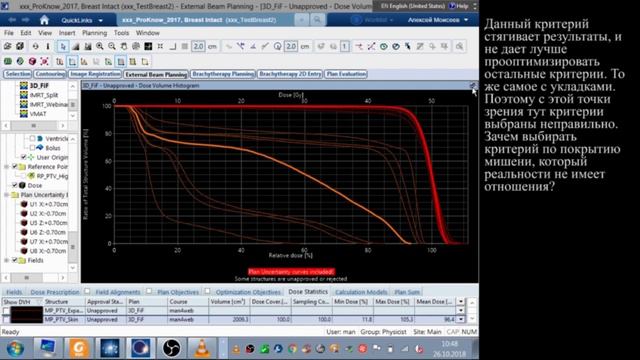This screenshot has height=360, width=640.
Task: Click the red cube icon in the second toolbar row
Action: [32, 62]
